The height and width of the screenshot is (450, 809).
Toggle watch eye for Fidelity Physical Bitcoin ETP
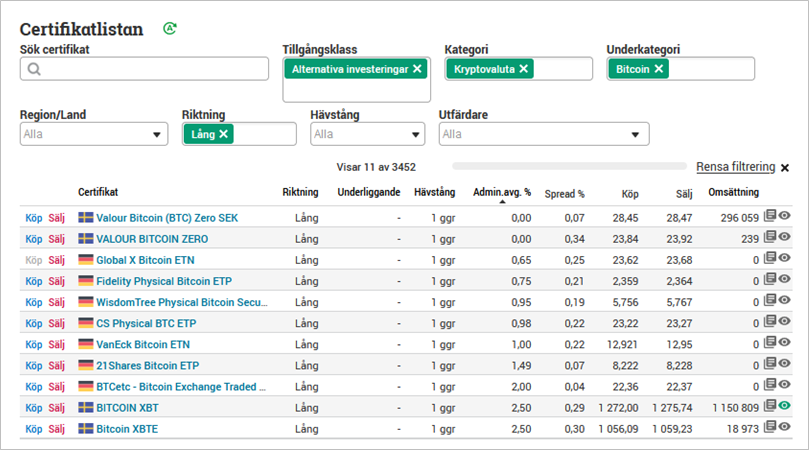(784, 279)
